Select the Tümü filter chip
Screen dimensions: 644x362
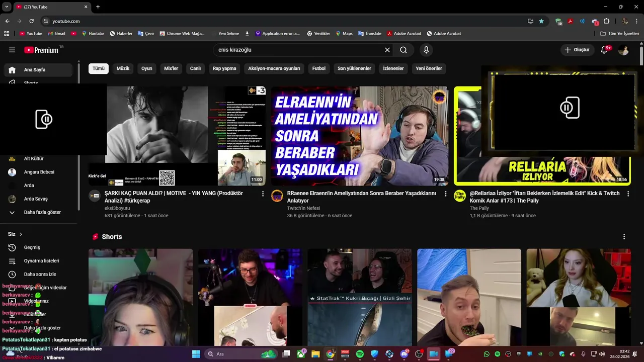(x=99, y=68)
